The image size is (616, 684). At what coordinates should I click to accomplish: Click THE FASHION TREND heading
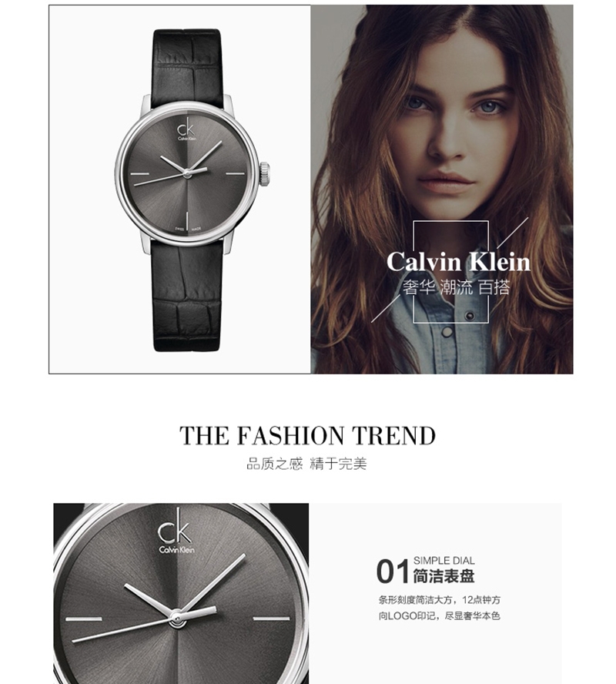308,435
